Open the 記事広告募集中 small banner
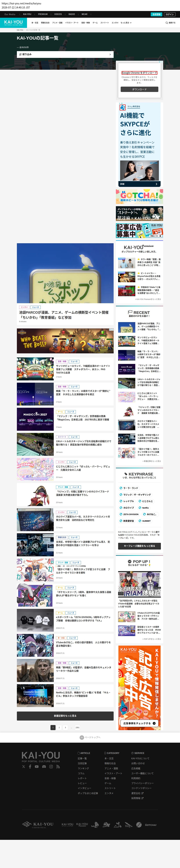The height and width of the screenshot is (868, 180). click(x=139, y=230)
